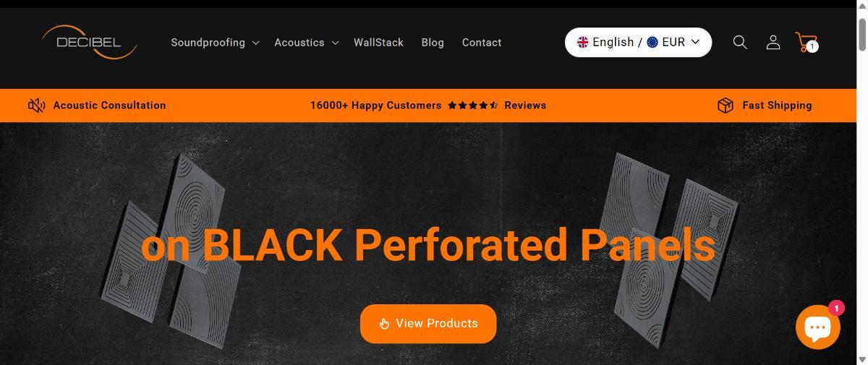Viewport: 868px width, 365px height.
Task: Open the shopping cart icon
Action: (x=806, y=43)
